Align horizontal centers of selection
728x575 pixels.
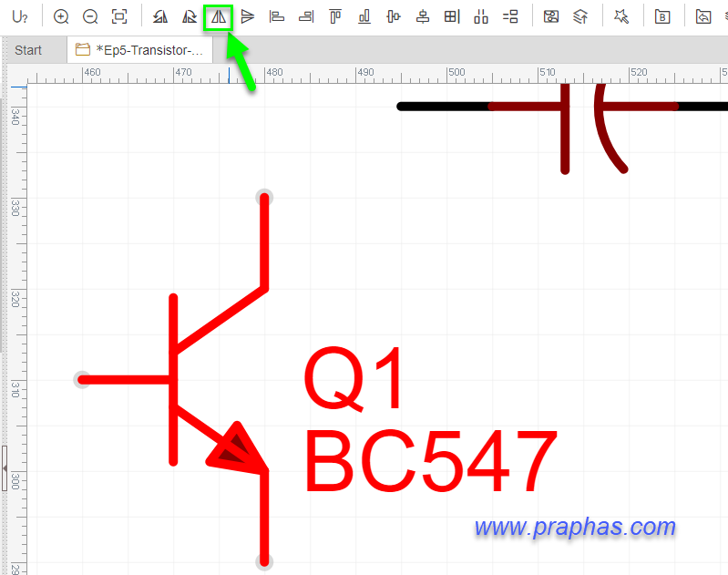coord(394,17)
